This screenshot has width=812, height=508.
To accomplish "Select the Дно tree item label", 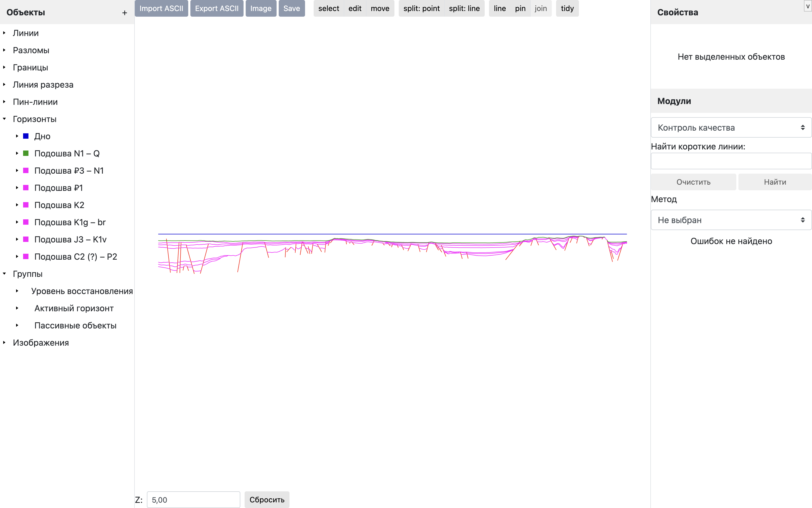I will point(42,137).
